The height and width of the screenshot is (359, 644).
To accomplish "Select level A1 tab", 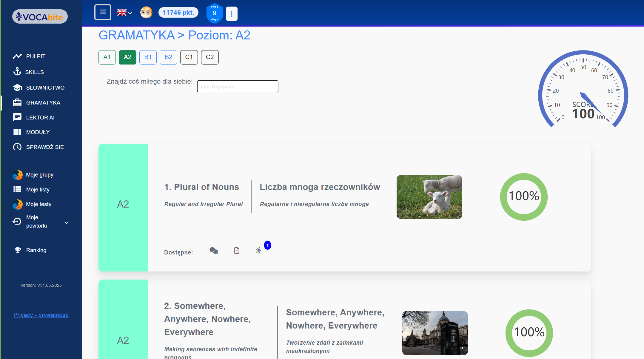I will pos(107,57).
